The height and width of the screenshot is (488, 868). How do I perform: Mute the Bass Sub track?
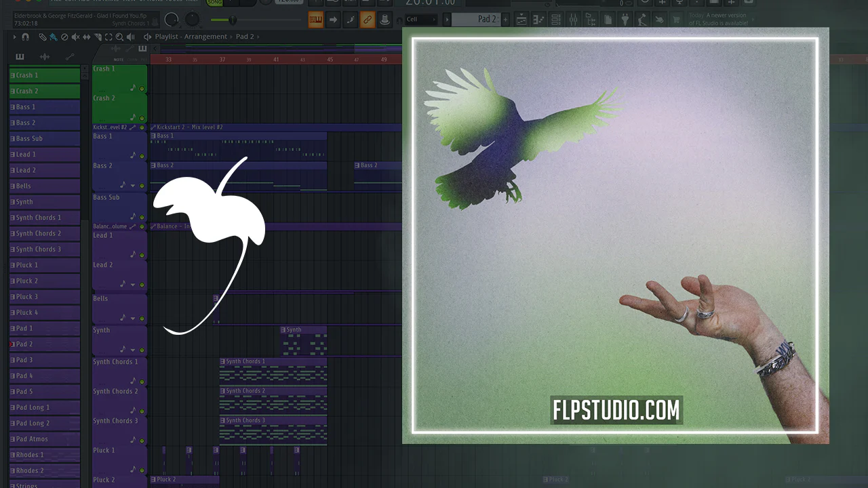coord(142,217)
